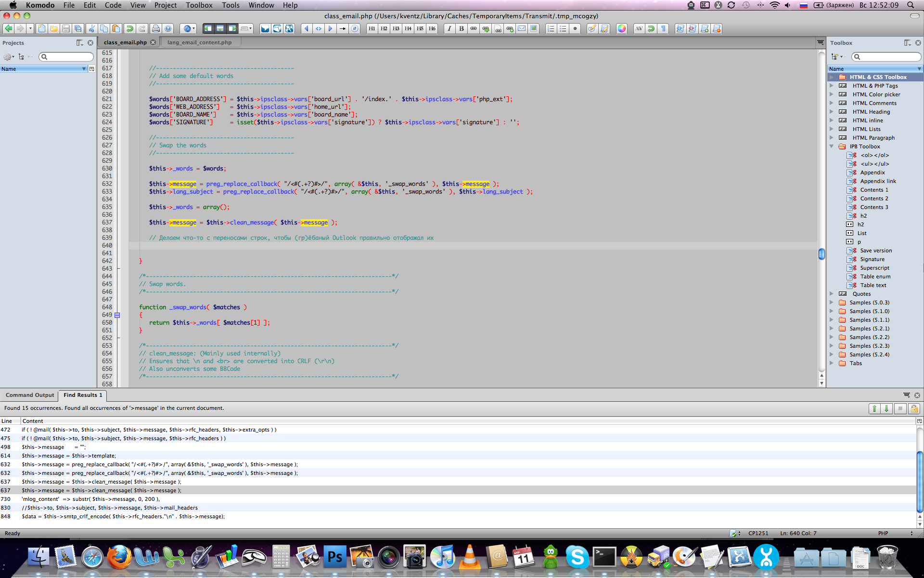Click the Save file toolbar icon

click(x=66, y=29)
